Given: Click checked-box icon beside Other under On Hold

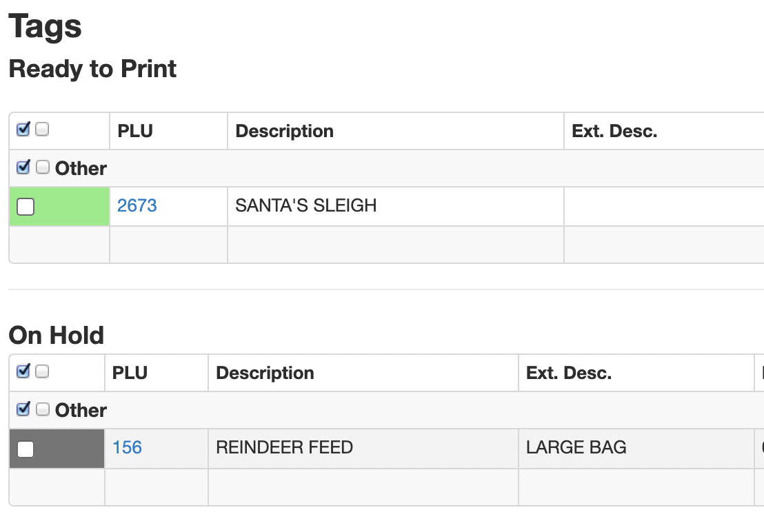Looking at the screenshot, I should 23,409.
